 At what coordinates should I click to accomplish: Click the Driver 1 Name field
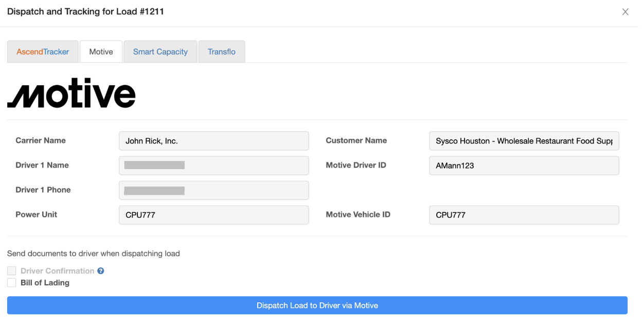(214, 166)
